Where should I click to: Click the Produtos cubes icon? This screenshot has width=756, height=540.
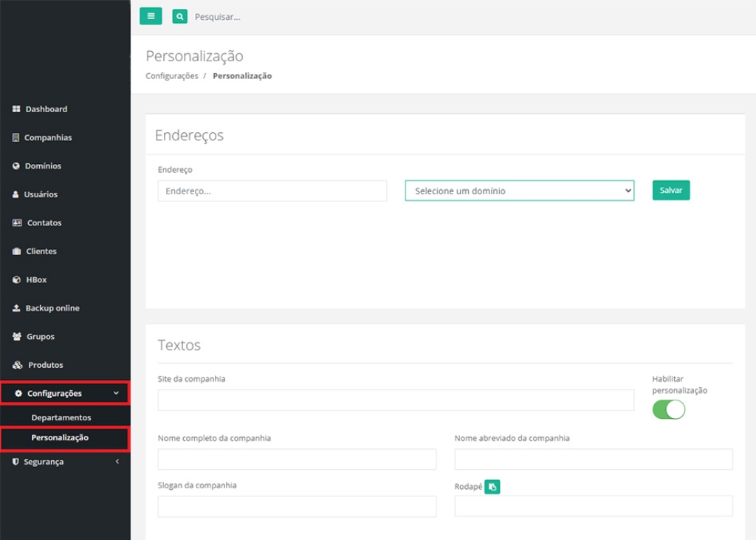[18, 365]
